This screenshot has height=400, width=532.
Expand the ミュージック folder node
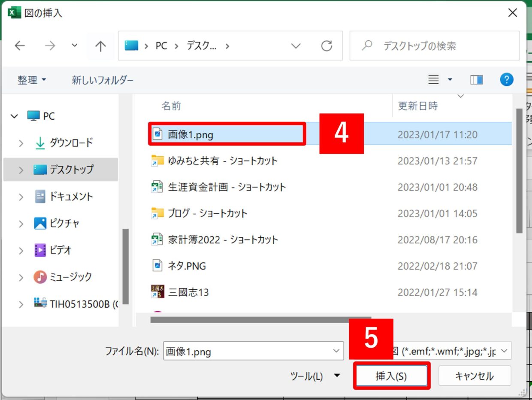(21, 277)
